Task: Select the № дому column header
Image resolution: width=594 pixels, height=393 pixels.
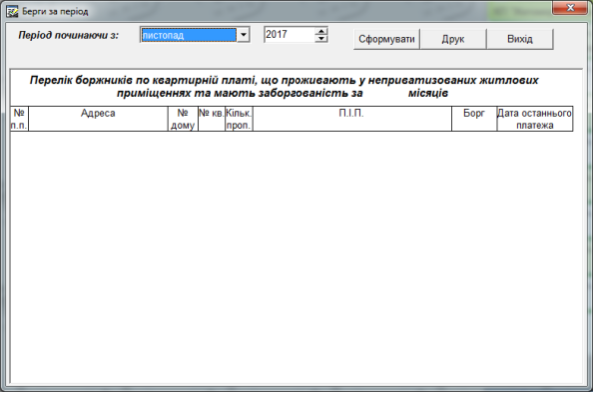Action: 183,119
